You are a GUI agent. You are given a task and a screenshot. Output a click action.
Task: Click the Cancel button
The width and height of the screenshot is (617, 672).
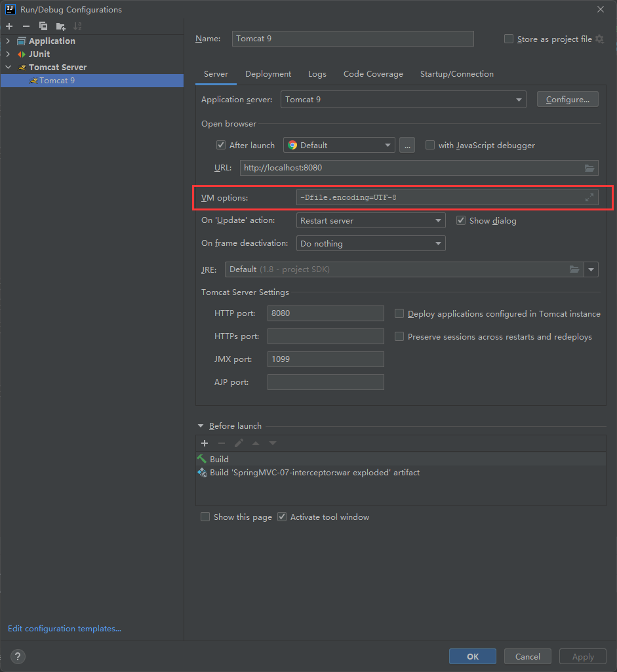527,656
